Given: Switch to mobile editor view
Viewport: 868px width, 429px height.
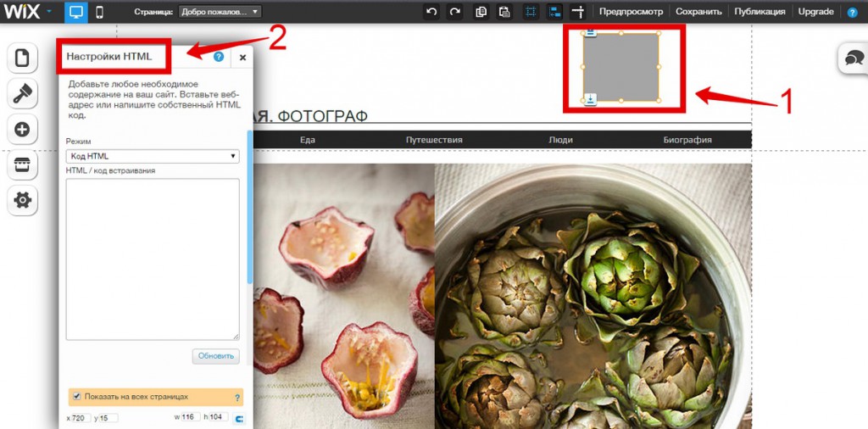Looking at the screenshot, I should [100, 12].
